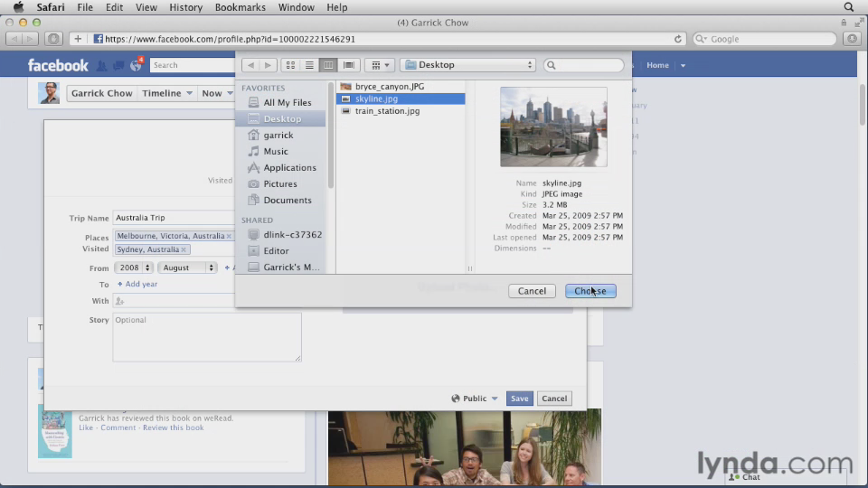Screen dimensions: 868x488
Task: Click Safari's back navigation button
Action: pyautogui.click(x=14, y=39)
